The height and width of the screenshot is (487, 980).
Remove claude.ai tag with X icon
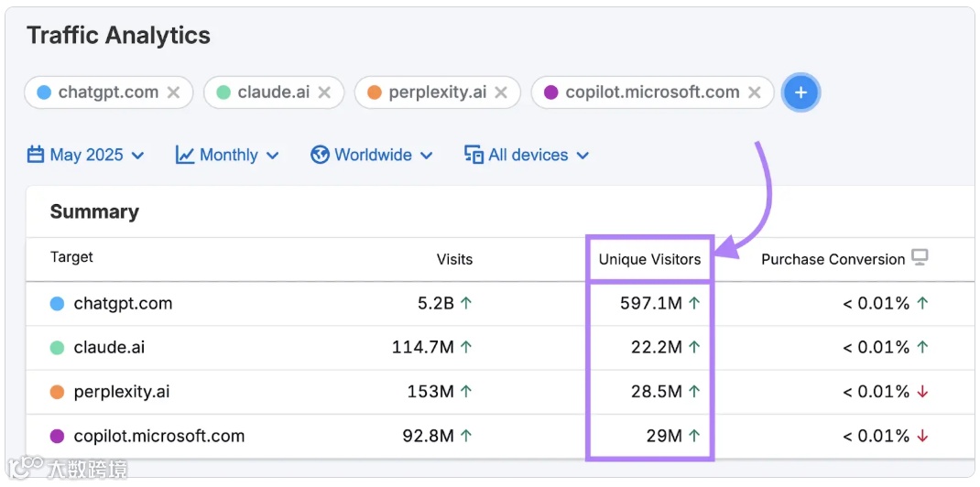point(324,92)
